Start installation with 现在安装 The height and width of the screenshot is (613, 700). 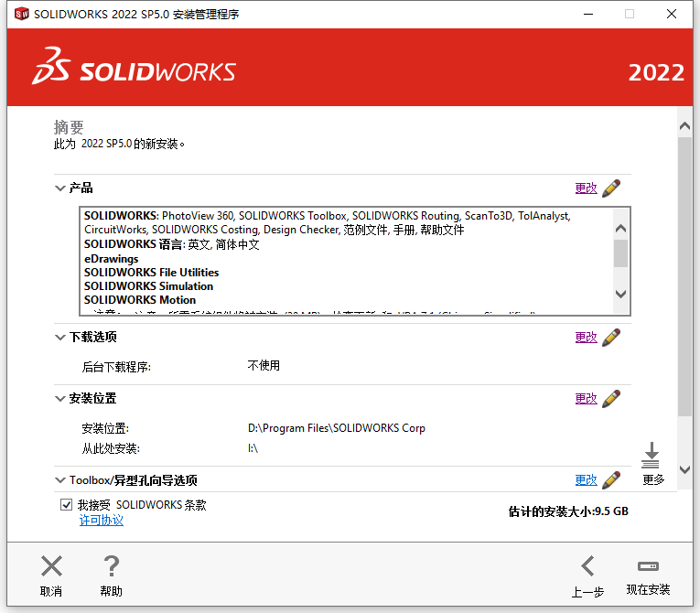648,575
